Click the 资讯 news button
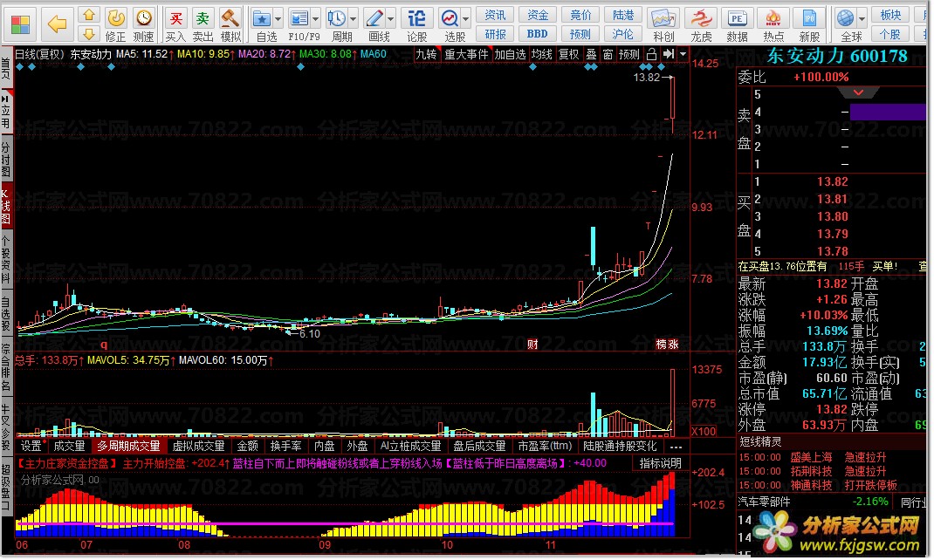This screenshot has height=560, width=934. (x=495, y=15)
